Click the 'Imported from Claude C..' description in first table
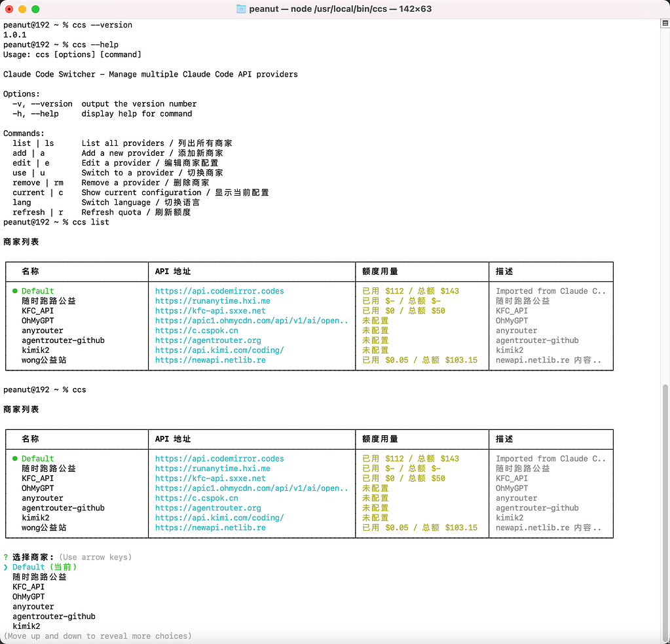The height and width of the screenshot is (644, 670). (x=551, y=291)
